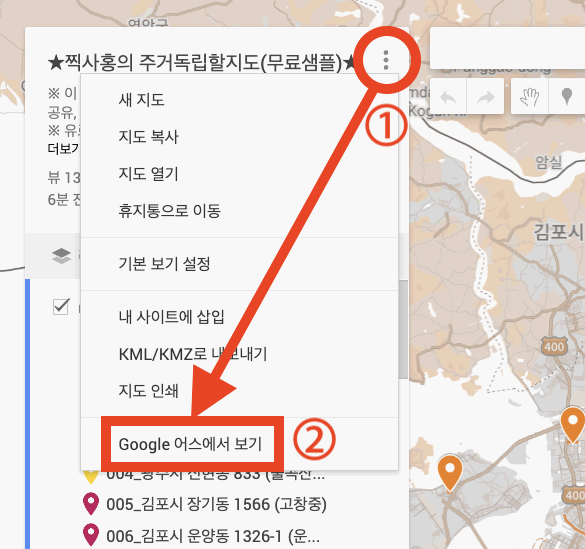Image resolution: width=585 pixels, height=549 pixels.
Task: Click the '더보기' link in description
Action: (x=63, y=149)
